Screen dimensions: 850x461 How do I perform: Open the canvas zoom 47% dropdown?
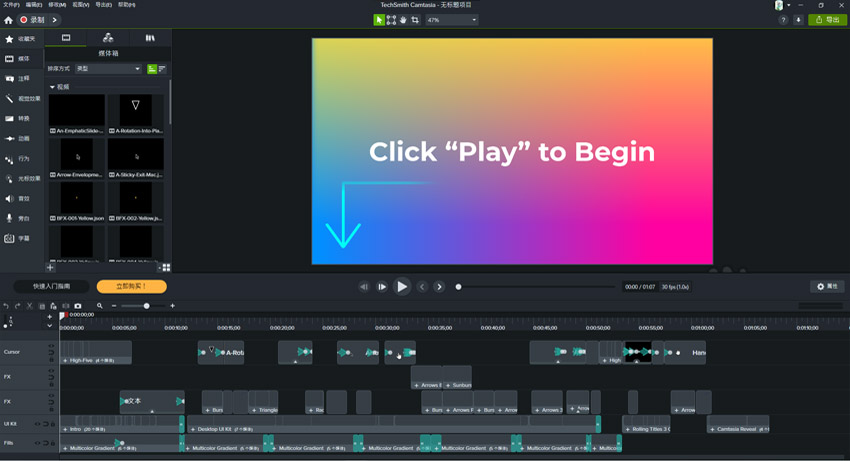(x=452, y=20)
